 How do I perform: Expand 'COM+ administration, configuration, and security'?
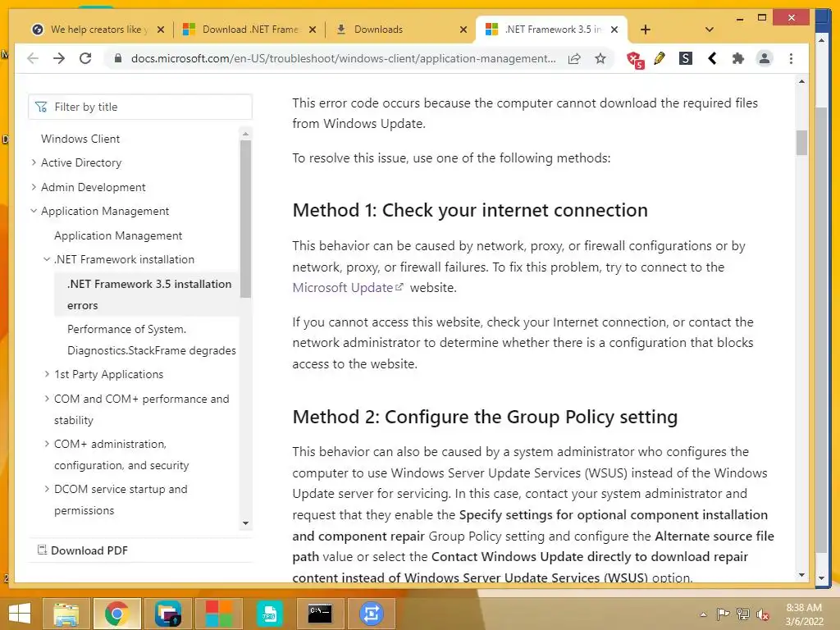point(47,444)
